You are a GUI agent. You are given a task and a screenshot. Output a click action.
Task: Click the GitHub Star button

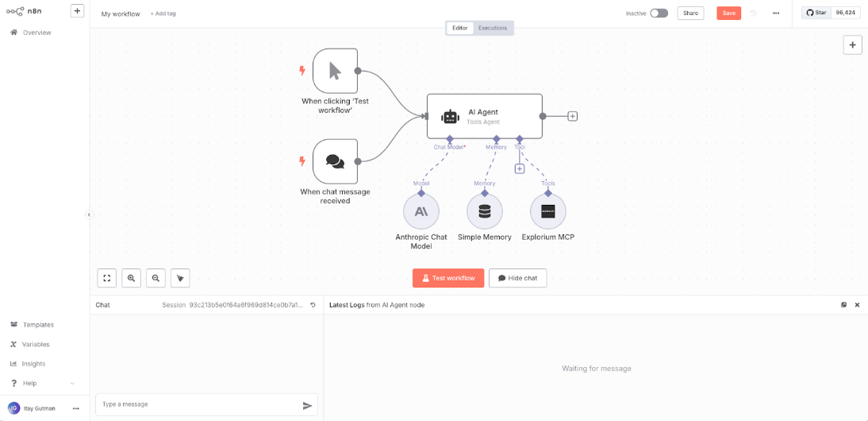pyautogui.click(x=816, y=12)
